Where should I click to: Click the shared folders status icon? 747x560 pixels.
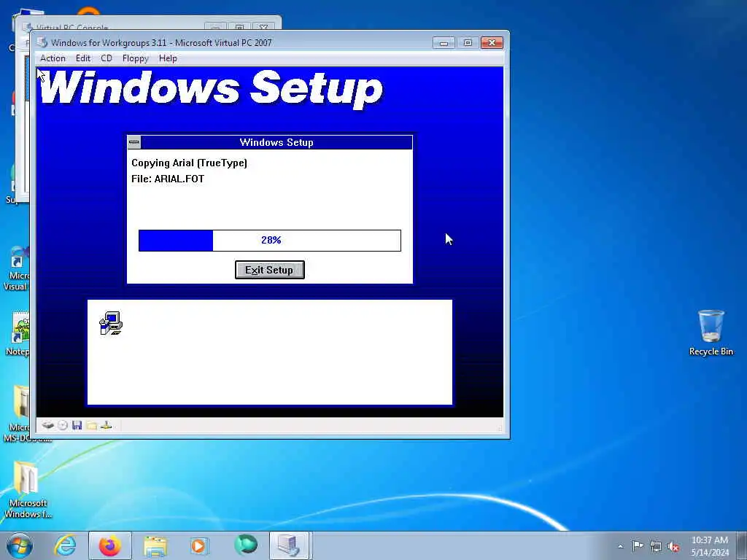point(91,425)
